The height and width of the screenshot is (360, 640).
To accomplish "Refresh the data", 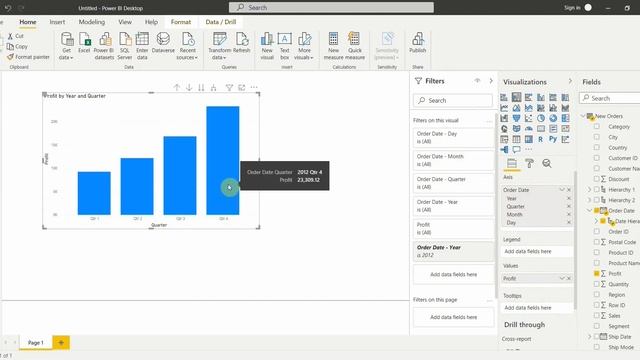I will click(x=242, y=43).
